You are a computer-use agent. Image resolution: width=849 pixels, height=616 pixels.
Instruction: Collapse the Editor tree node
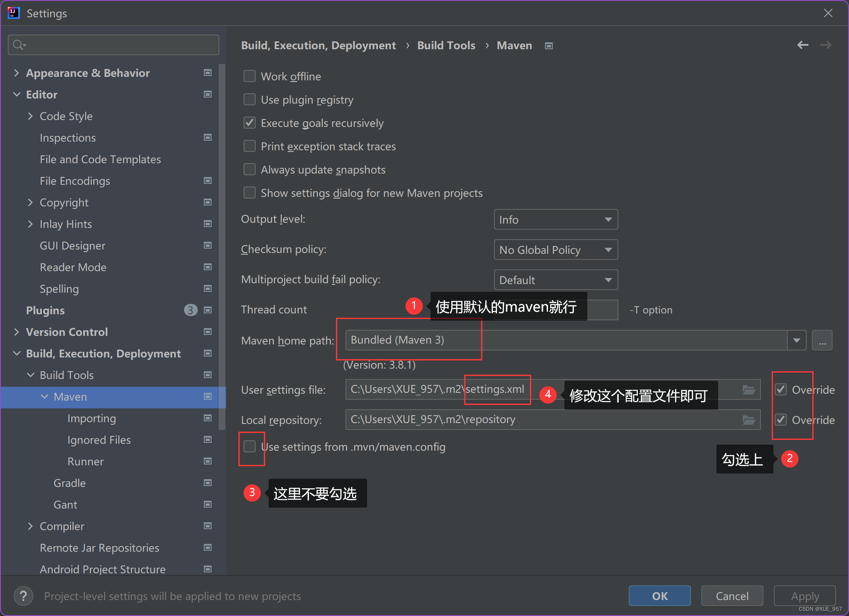16,94
